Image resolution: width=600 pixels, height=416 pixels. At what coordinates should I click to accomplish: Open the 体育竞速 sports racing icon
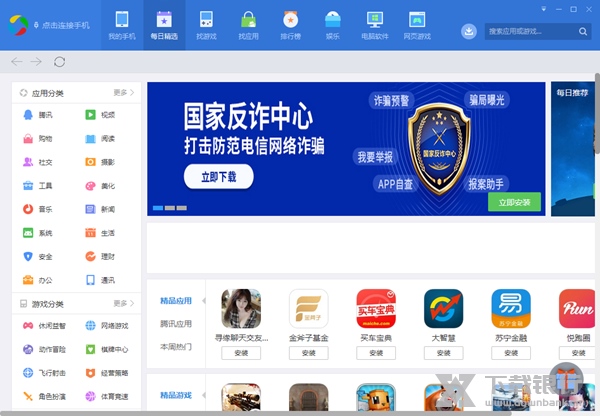click(90, 396)
